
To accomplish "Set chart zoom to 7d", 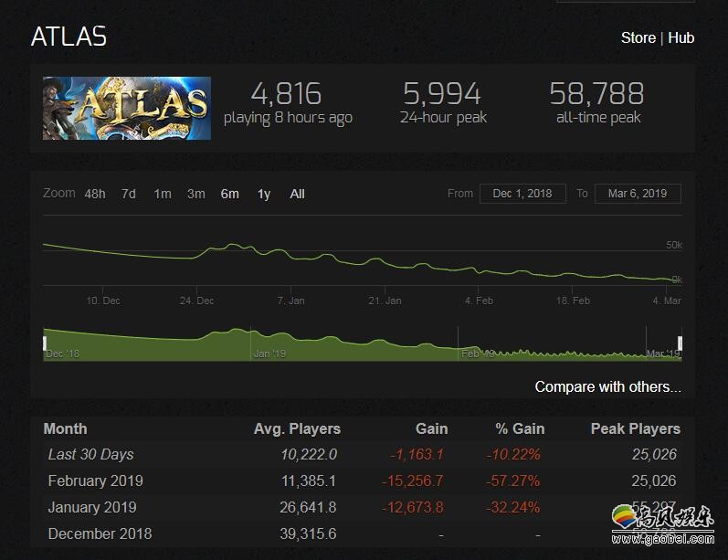I will [129, 194].
